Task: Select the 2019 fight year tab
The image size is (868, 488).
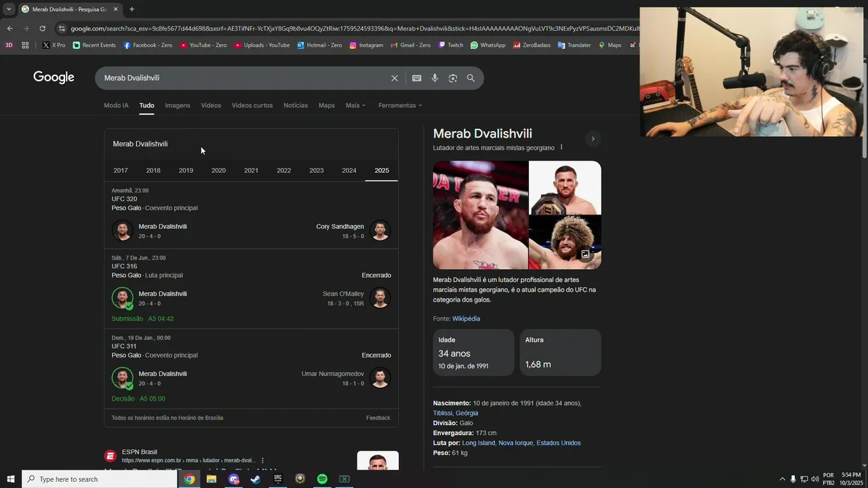Action: click(186, 171)
